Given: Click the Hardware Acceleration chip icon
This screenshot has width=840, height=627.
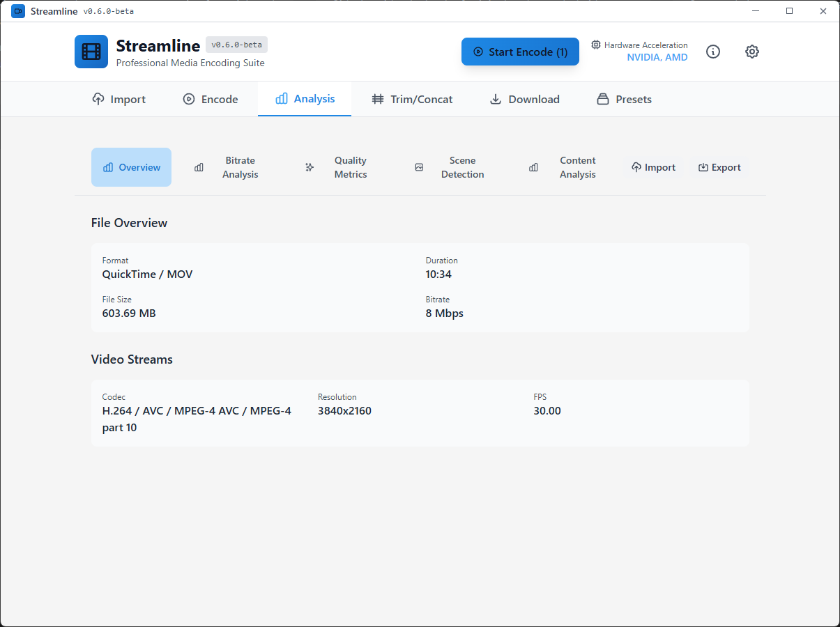Looking at the screenshot, I should [595, 45].
